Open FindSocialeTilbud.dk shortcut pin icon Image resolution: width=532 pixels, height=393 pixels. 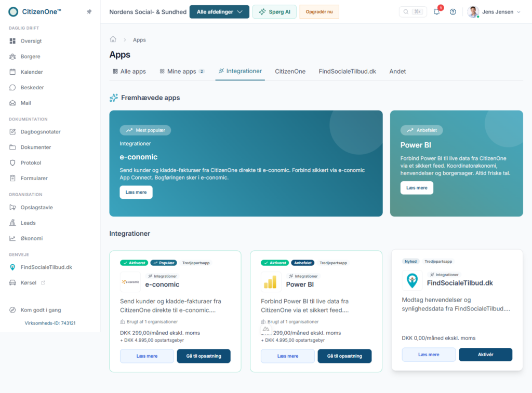click(12, 267)
